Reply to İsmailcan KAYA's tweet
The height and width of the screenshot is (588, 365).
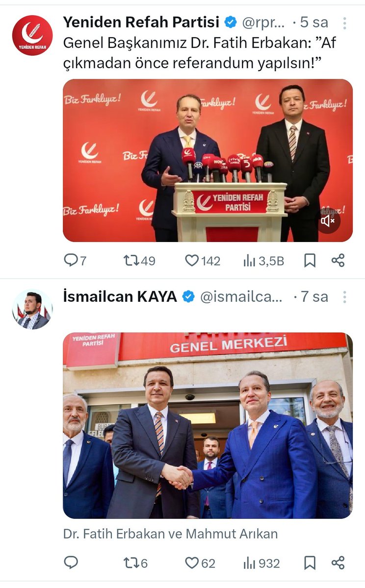71,563
